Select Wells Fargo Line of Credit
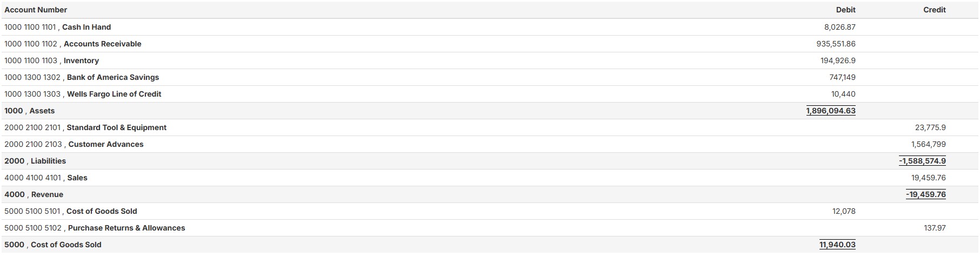The width and height of the screenshot is (980, 257). click(114, 94)
